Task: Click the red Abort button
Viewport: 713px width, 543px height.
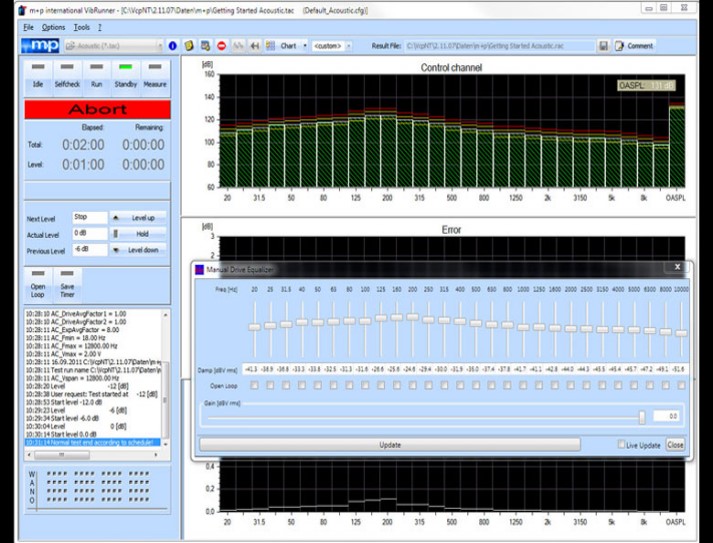Action: [x=97, y=110]
